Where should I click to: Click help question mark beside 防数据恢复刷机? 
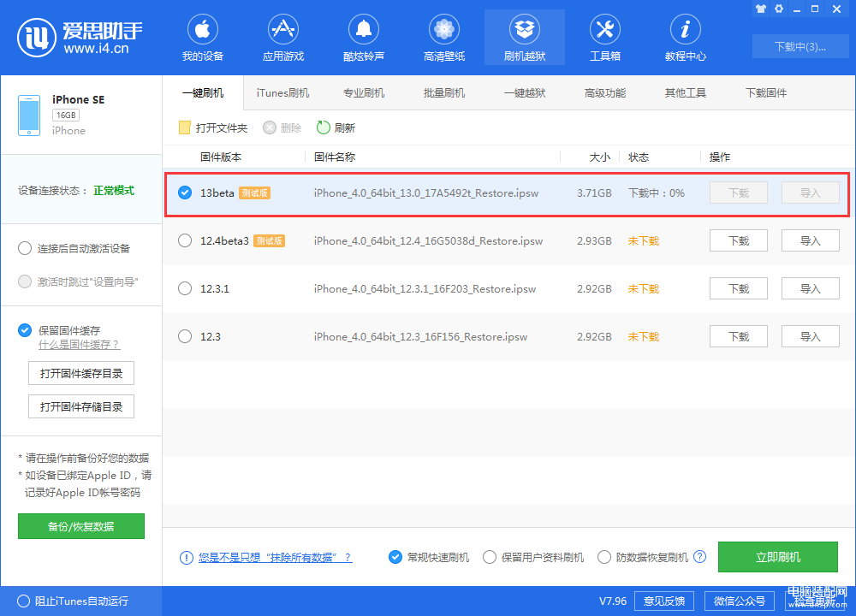click(699, 556)
